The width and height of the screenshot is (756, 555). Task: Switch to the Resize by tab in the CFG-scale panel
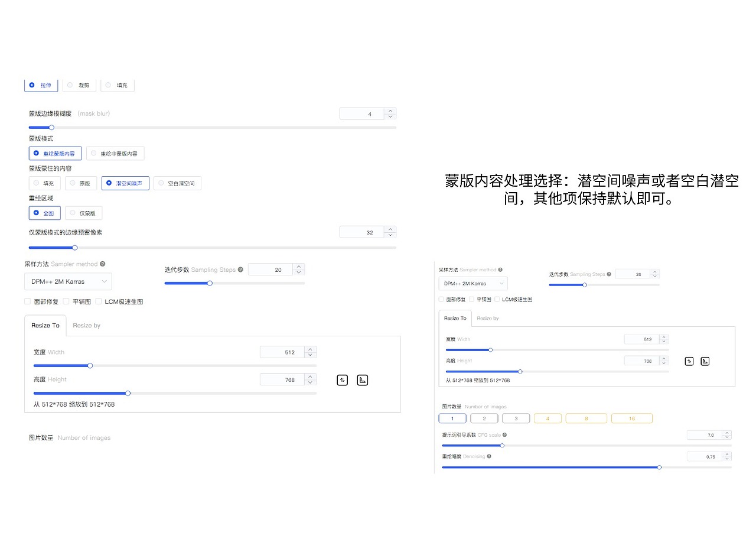tap(488, 318)
